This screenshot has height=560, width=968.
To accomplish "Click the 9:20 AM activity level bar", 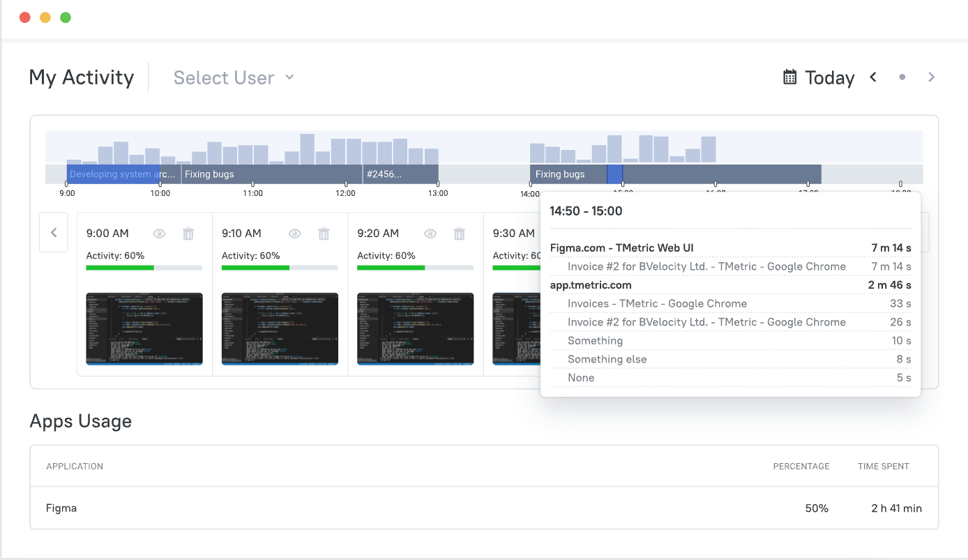I will click(x=415, y=268).
